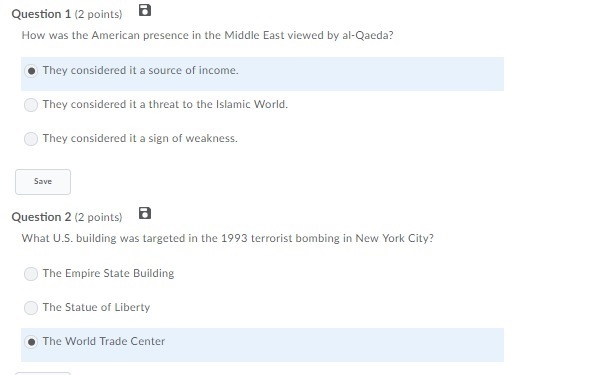592x375 pixels.
Task: Click the 'They considered it a sign of weakness.' text
Action: (x=140, y=138)
